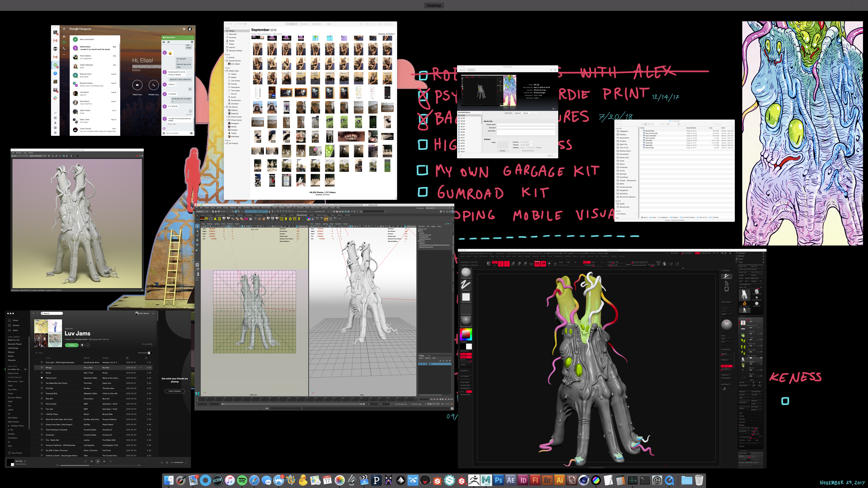Switch to the Years tab in Photos
This screenshot has width=868, height=488.
click(329, 24)
